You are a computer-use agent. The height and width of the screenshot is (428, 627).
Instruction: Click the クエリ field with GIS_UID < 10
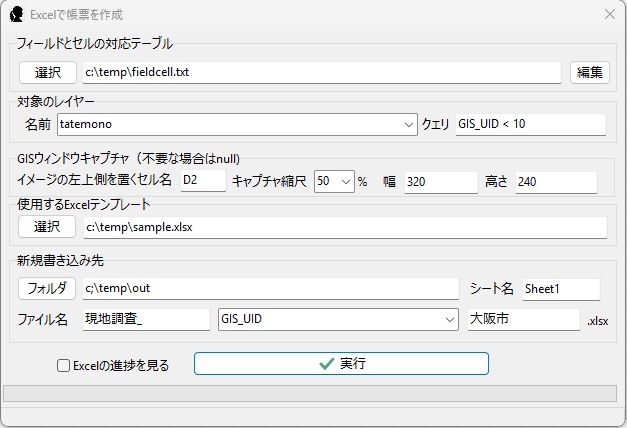530,124
